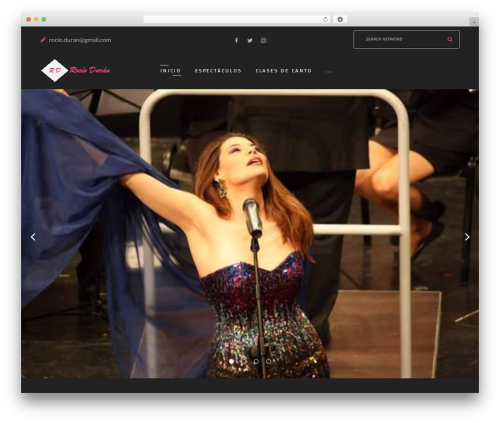The image size is (500, 423).
Task: Click the singer slideshow image
Action: click(x=250, y=233)
